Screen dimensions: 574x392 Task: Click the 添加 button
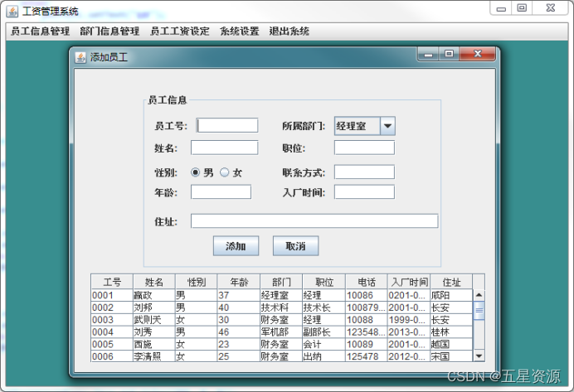click(x=236, y=246)
